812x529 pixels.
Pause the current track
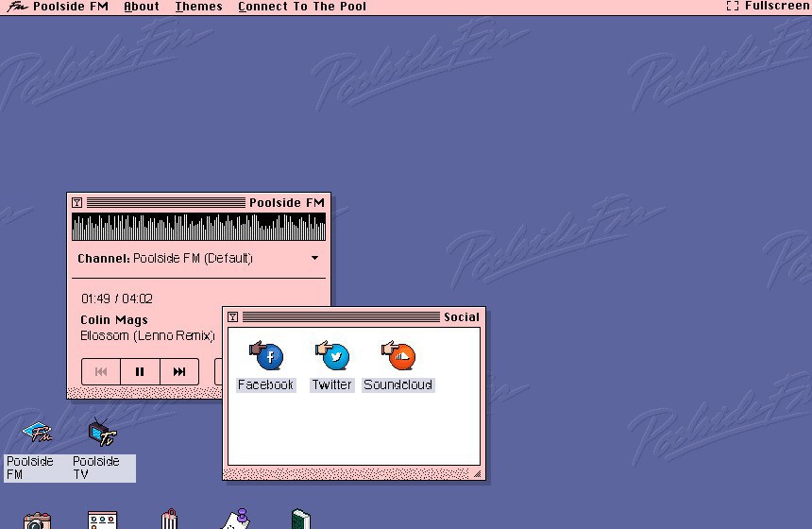click(140, 371)
